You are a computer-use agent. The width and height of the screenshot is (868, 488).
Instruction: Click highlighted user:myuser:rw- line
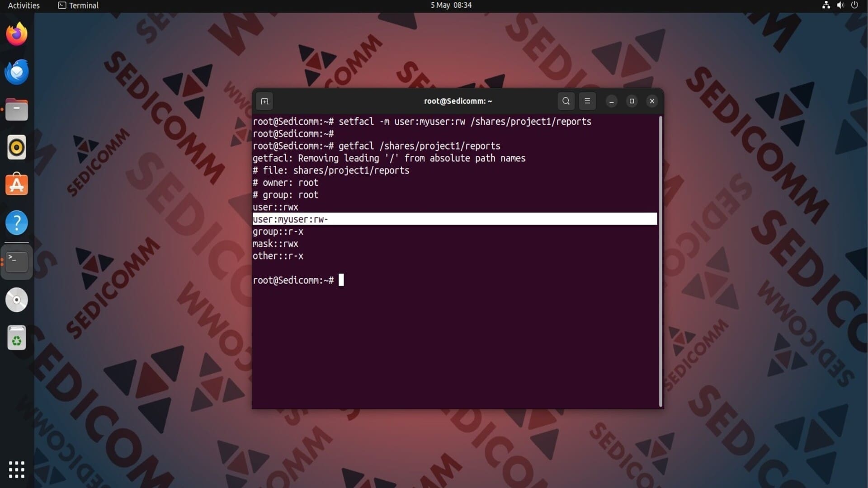click(290, 219)
